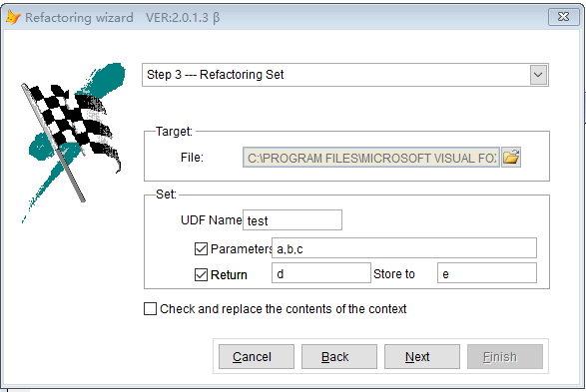Viewport: 586px width, 392px height.
Task: Click the Cancel button
Action: click(x=257, y=357)
